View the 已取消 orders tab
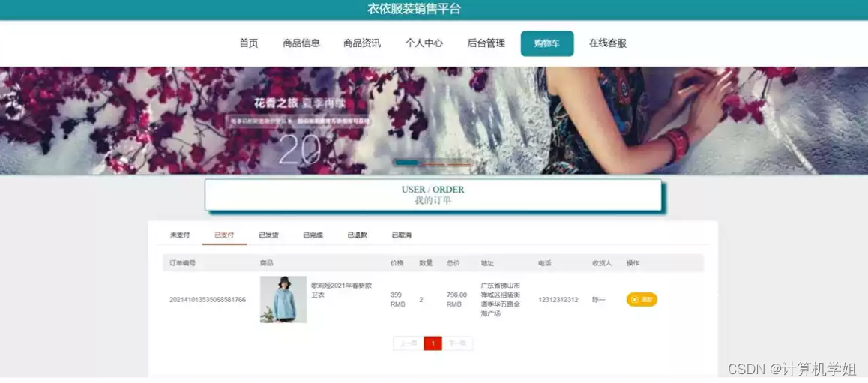 [401, 235]
